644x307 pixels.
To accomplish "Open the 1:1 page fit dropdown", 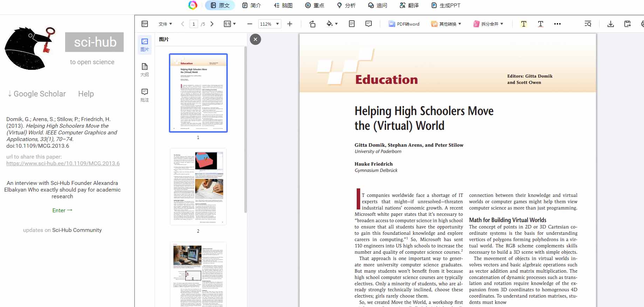I will [230, 24].
